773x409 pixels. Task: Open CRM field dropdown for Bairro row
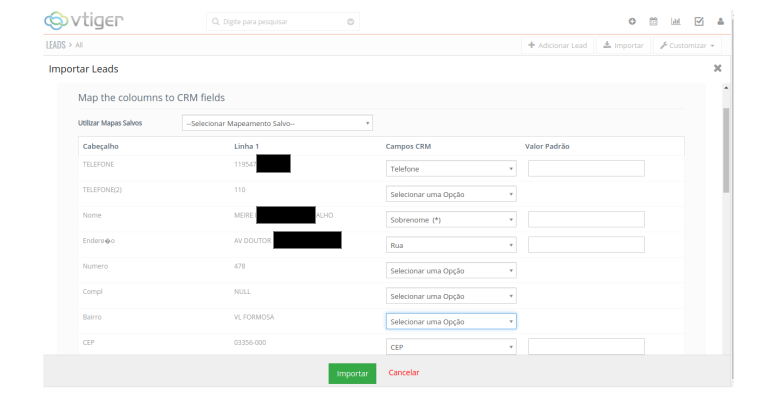tap(451, 321)
